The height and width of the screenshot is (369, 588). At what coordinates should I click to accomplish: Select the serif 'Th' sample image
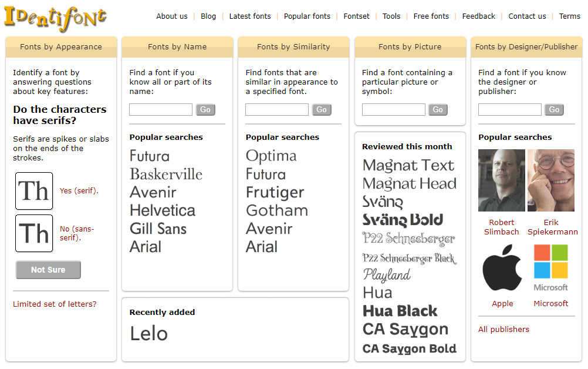34,191
